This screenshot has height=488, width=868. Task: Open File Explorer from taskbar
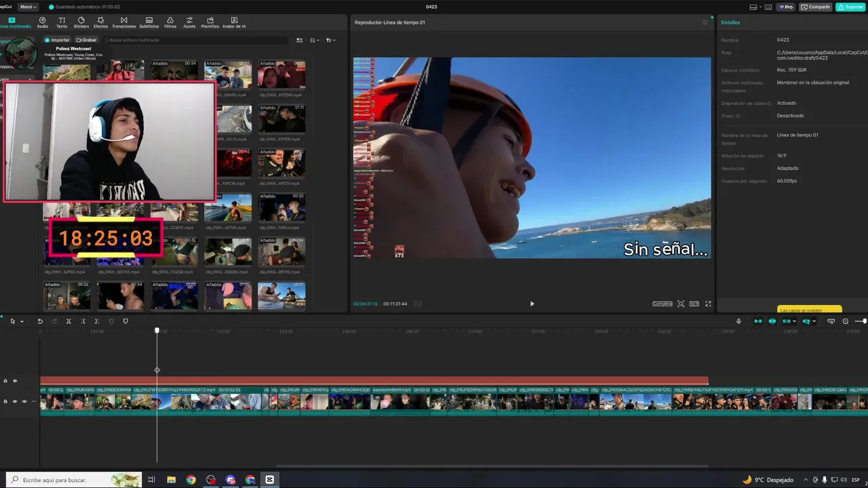click(172, 480)
